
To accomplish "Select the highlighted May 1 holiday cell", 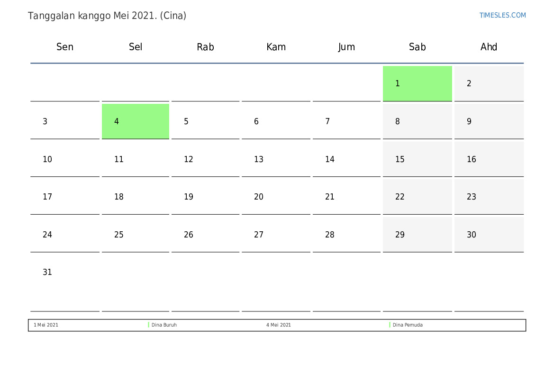I will coord(417,83).
